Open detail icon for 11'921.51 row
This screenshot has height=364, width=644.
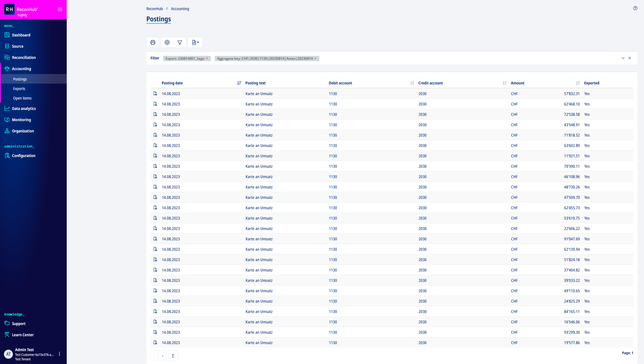(x=155, y=156)
